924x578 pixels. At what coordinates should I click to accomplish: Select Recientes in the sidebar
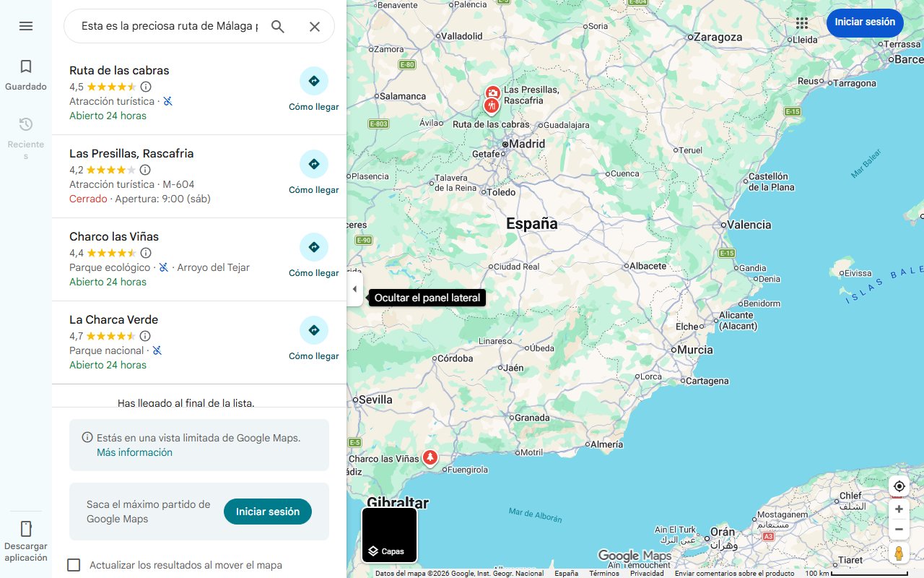coord(26,124)
